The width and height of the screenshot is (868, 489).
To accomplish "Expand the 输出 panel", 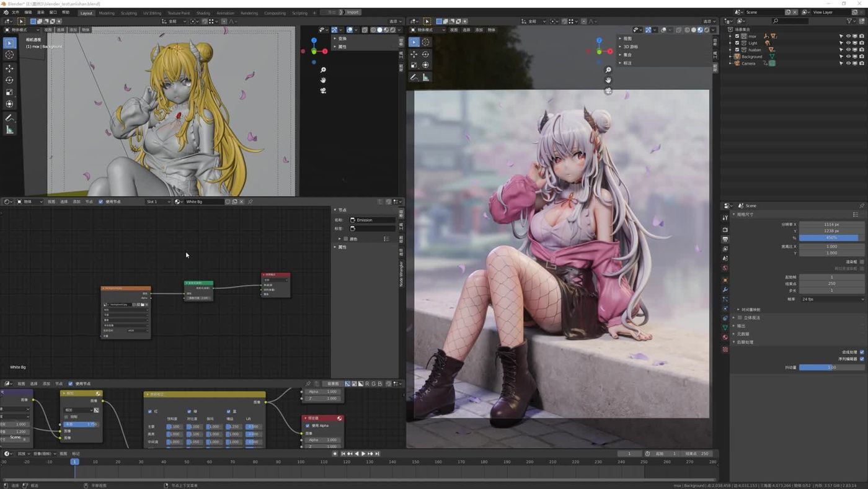I will [x=741, y=326].
